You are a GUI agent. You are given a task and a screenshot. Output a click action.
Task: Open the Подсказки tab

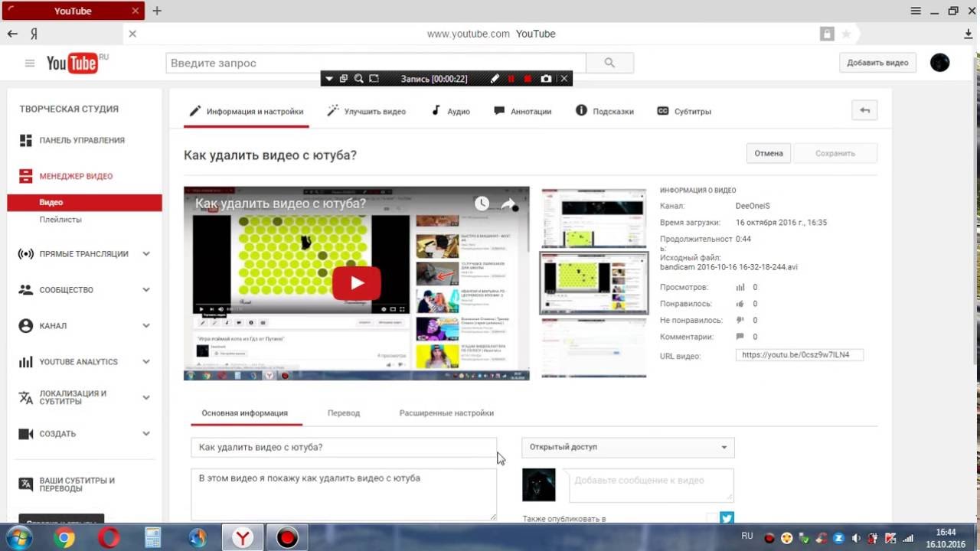[x=605, y=111]
